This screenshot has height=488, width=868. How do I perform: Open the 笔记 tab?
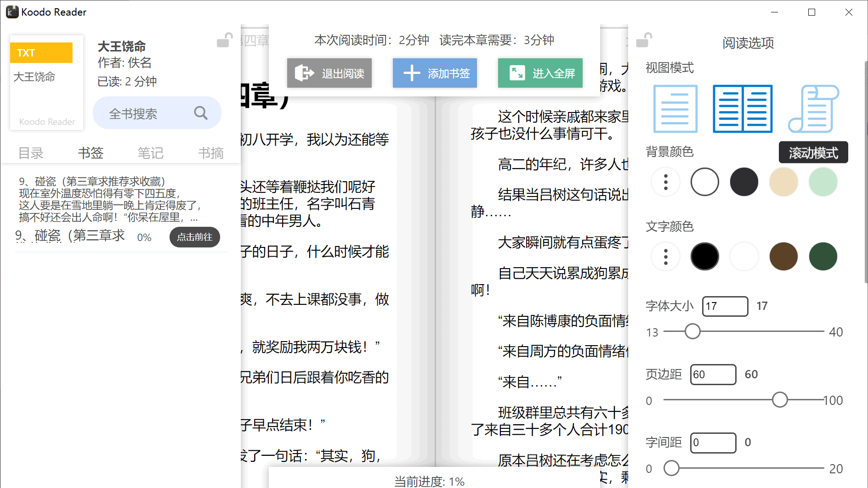tap(150, 152)
